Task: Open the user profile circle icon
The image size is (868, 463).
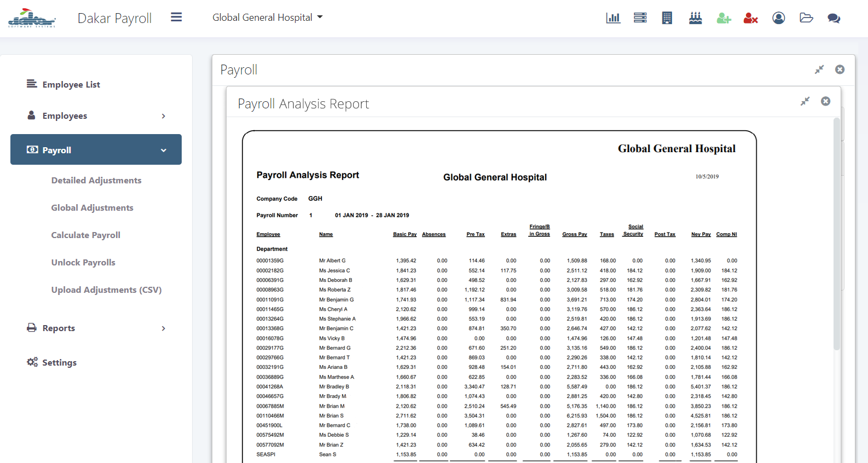Action: 779,18
